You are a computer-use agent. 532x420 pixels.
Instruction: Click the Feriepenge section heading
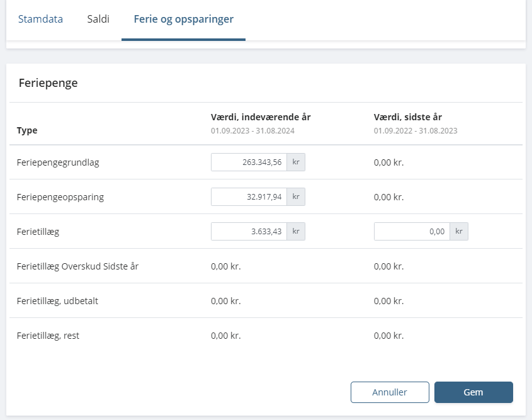(48, 83)
